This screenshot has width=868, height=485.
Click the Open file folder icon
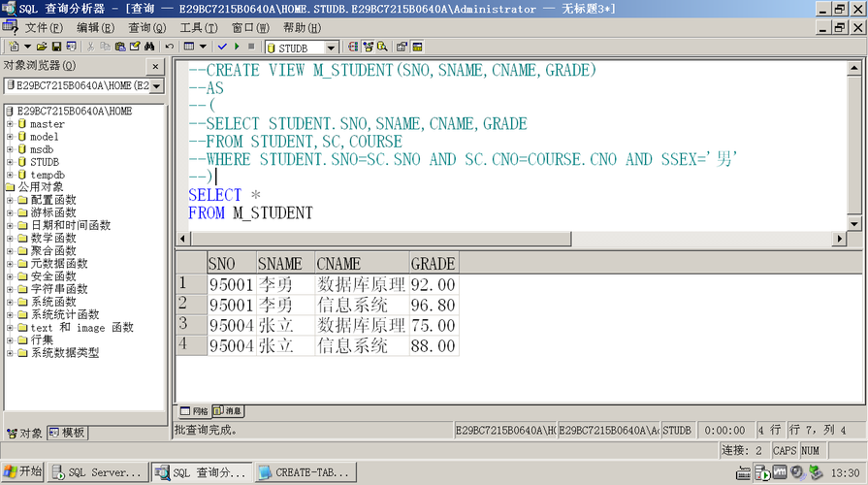point(42,48)
